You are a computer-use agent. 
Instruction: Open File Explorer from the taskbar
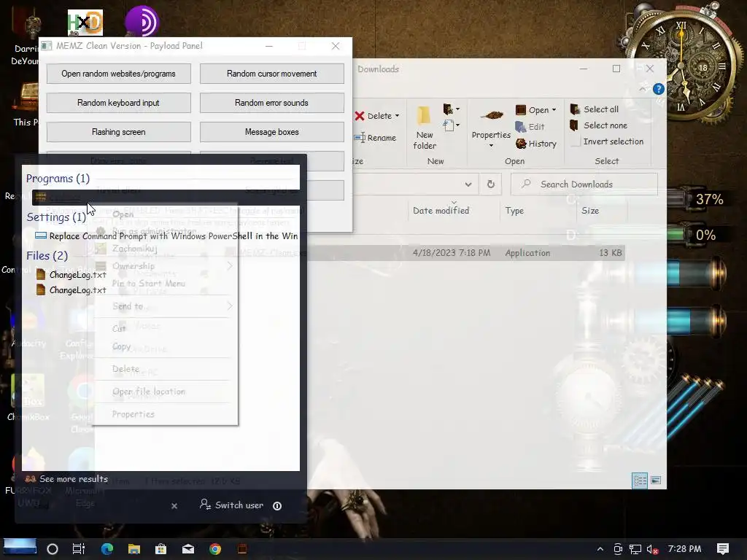coord(134,549)
